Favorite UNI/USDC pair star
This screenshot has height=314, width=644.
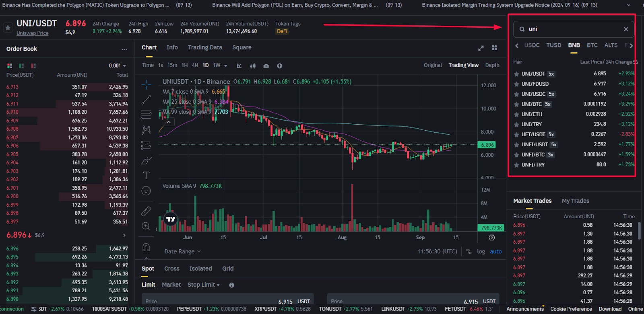point(516,94)
